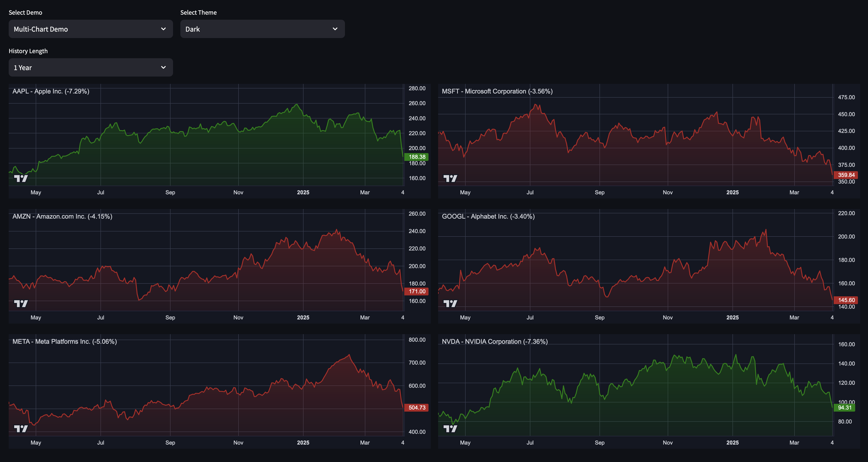
Task: Select the NVDA - NVIDIA Corporation chart title
Action: tap(495, 341)
